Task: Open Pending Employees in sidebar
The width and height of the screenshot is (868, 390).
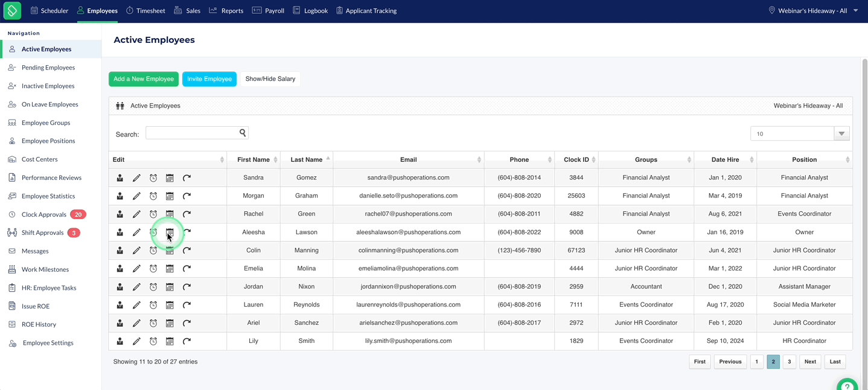Action: (x=48, y=68)
